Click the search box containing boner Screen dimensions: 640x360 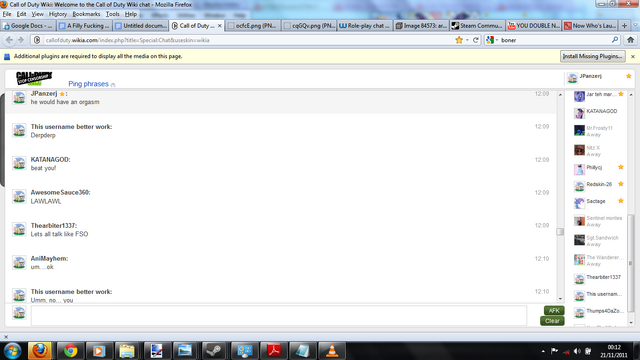pos(554,40)
